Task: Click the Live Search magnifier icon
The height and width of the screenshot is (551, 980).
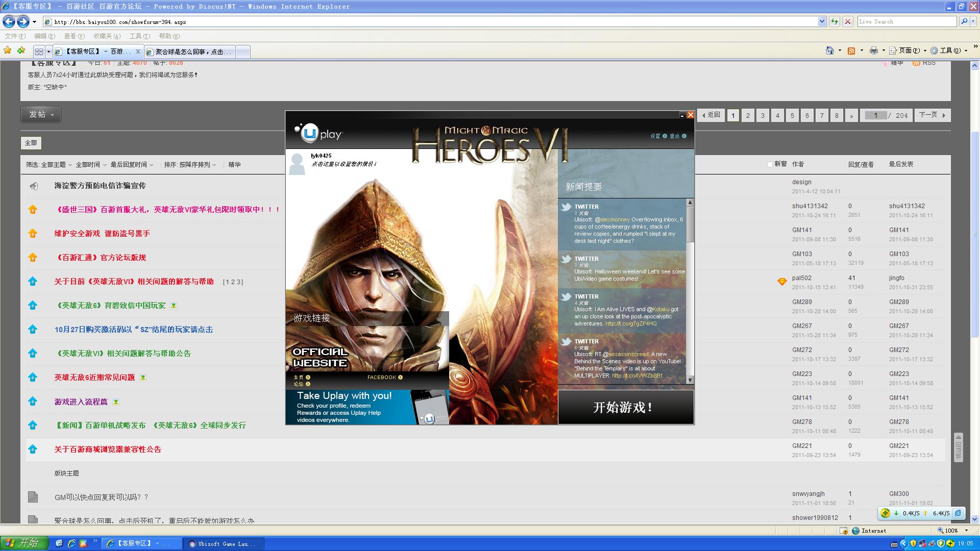Action: pyautogui.click(x=964, y=21)
